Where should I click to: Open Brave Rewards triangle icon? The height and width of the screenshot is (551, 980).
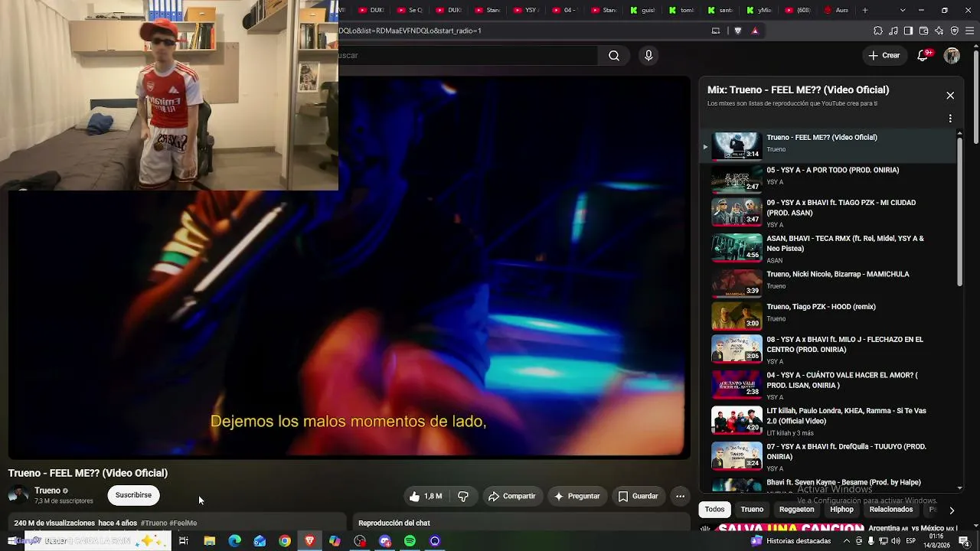click(755, 31)
